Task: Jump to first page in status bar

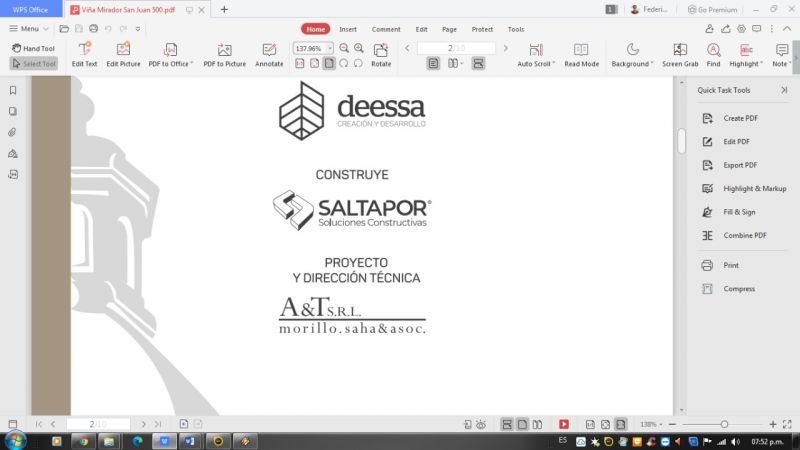Action: 39,424
